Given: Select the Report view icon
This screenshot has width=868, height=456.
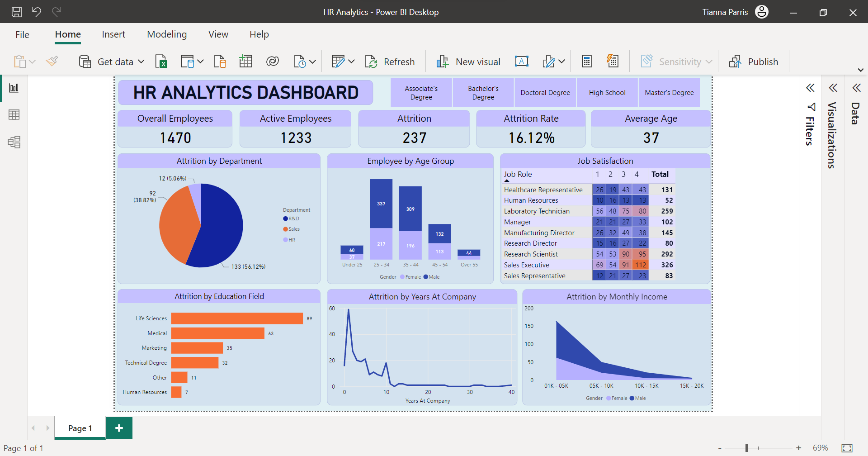Looking at the screenshot, I should (14, 88).
